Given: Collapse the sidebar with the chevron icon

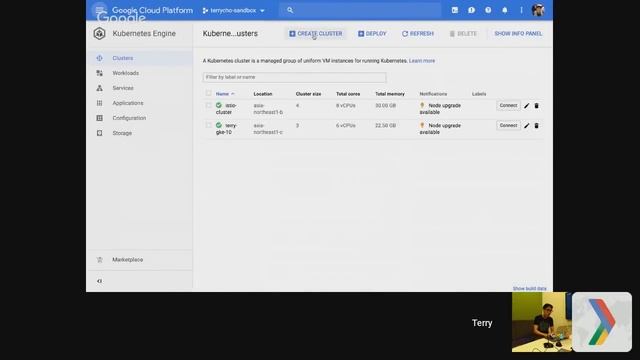Looking at the screenshot, I should pyautogui.click(x=99, y=281).
